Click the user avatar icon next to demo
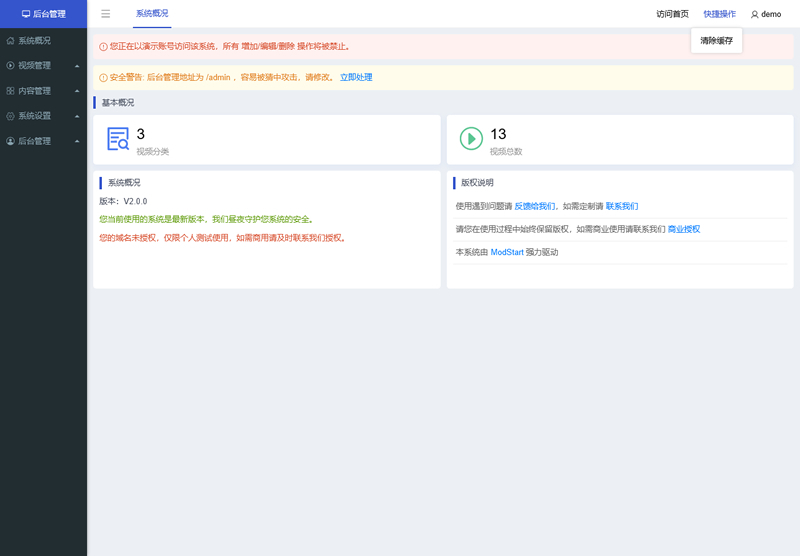 click(755, 15)
